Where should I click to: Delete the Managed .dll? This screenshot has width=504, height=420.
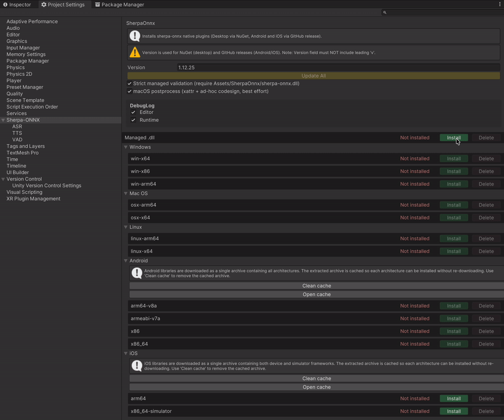(486, 138)
